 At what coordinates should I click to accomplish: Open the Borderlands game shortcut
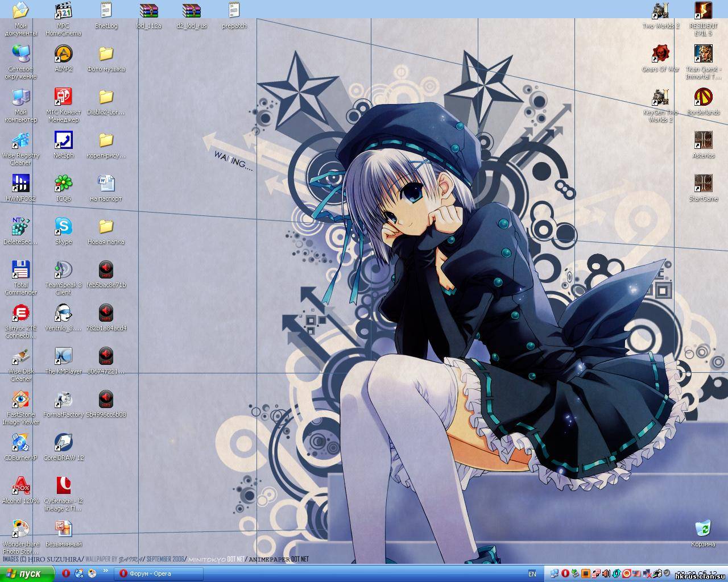(x=703, y=97)
